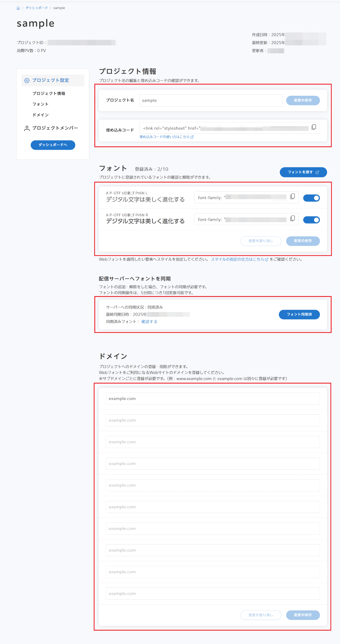
Task: Go to プロジェクト情報 sidebar item
Action: [x=49, y=93]
